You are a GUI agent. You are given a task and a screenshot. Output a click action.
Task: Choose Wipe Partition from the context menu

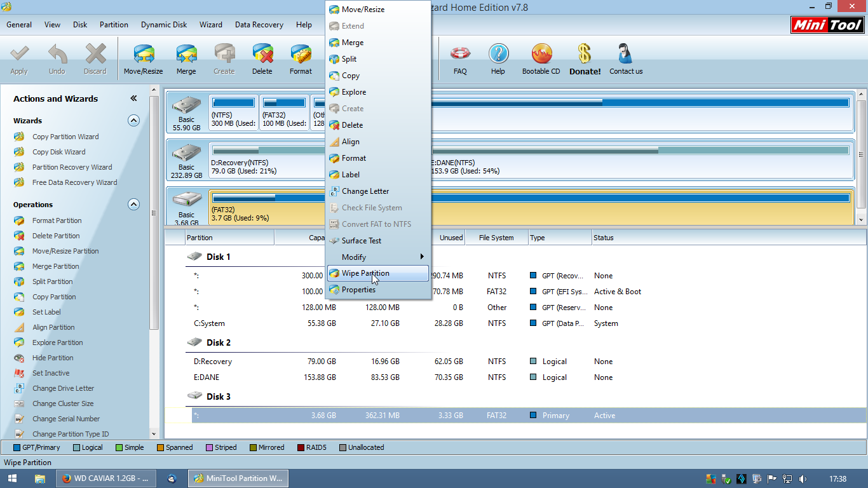coord(377,273)
